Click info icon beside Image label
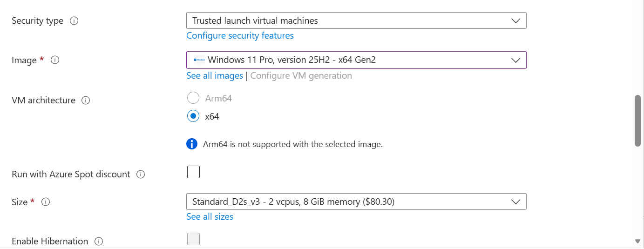 click(55, 60)
